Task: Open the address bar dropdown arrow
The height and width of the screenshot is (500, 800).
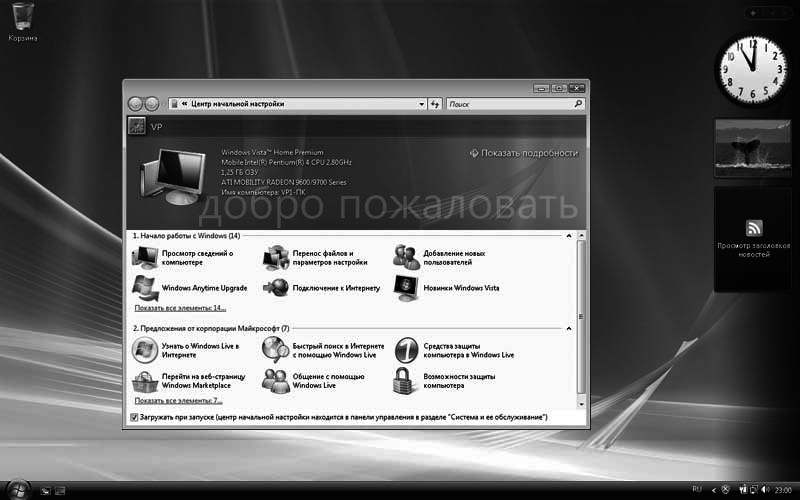Action: pos(421,104)
